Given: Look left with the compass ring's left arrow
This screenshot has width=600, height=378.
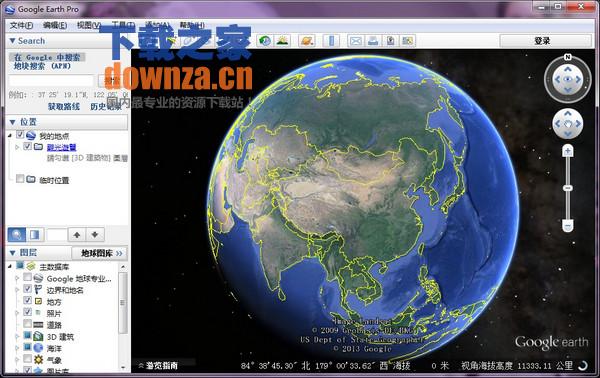Looking at the screenshot, I should coord(557,79).
